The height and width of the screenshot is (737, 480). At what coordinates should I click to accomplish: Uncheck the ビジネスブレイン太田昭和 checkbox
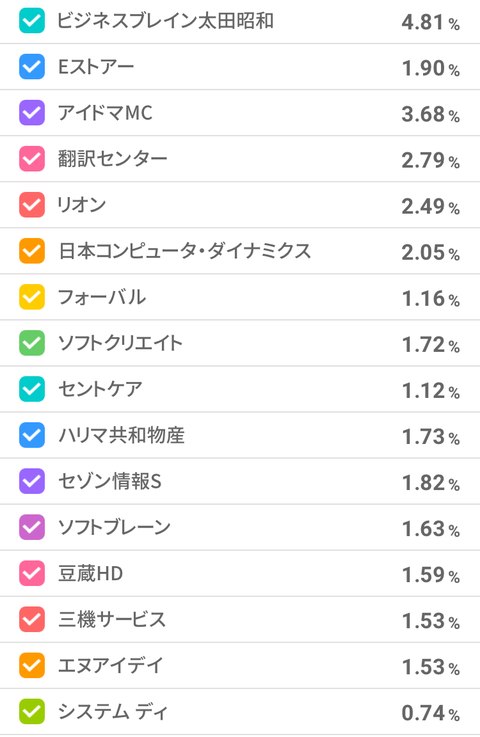point(32,21)
